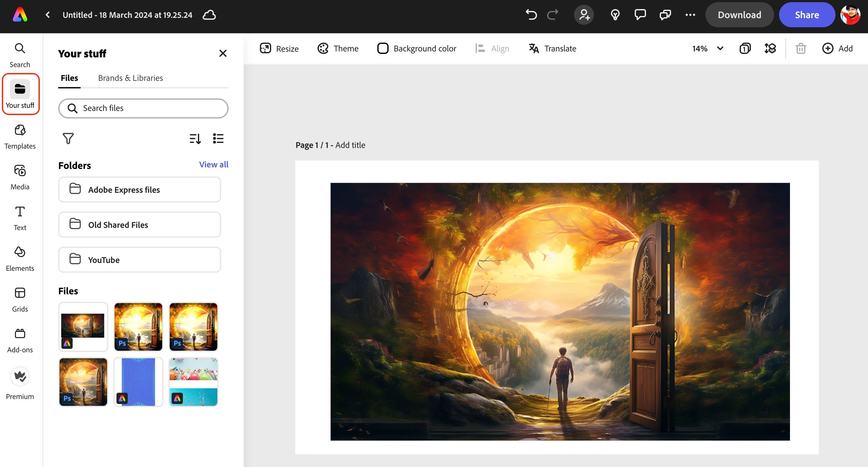Toggle list view for files

tap(218, 139)
